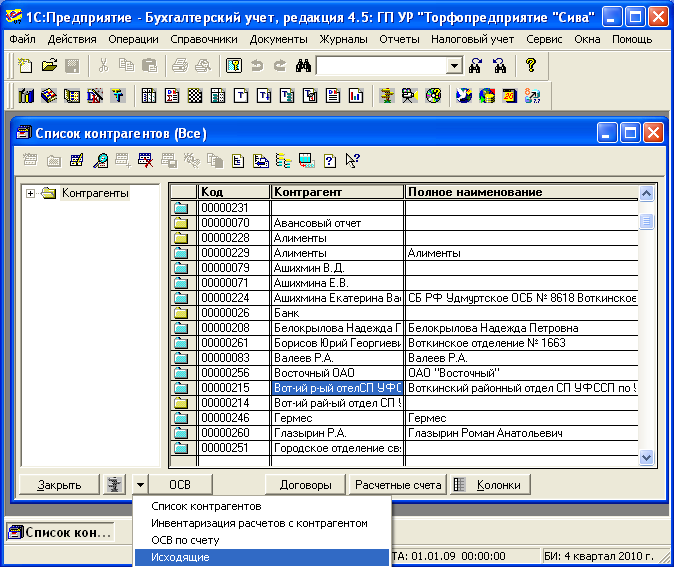Click the scroll down arrow of the list
The width and height of the screenshot is (674, 567).
click(x=646, y=457)
